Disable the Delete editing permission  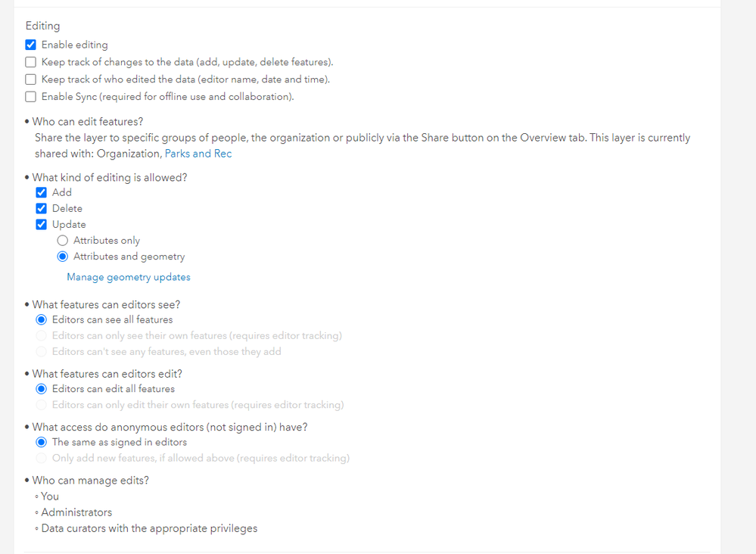pyautogui.click(x=42, y=208)
